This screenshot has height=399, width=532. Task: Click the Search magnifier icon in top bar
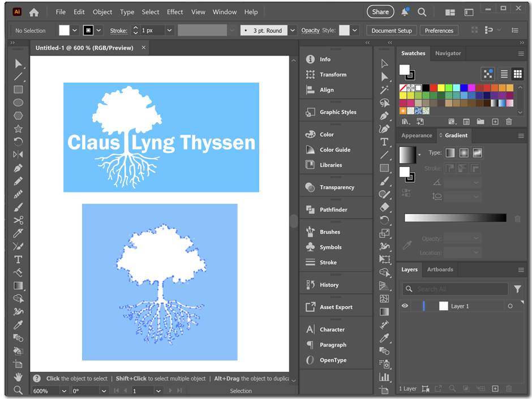422,12
